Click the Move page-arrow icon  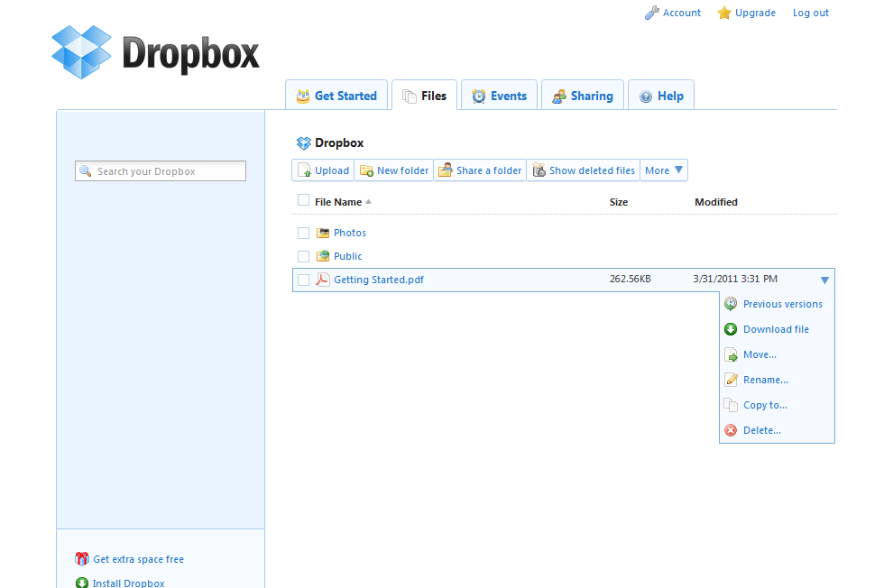click(731, 354)
